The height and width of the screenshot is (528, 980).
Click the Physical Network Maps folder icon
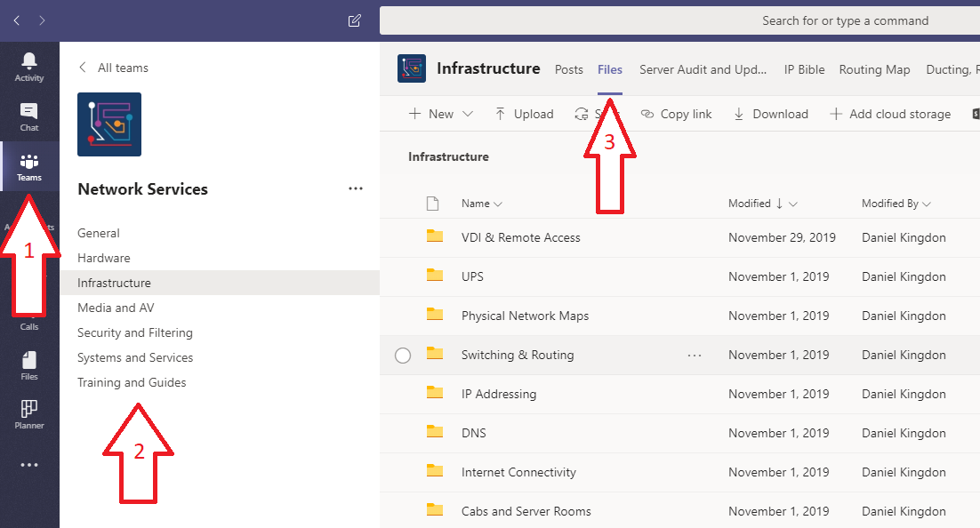(434, 314)
